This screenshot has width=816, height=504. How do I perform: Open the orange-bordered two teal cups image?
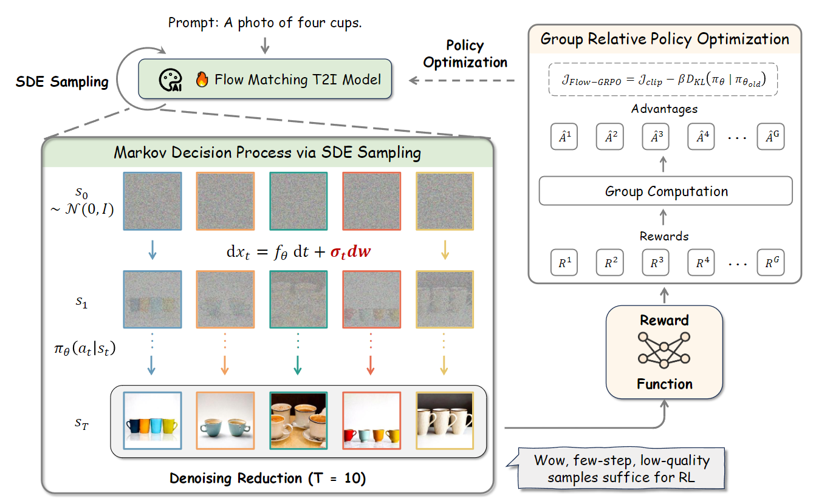(225, 421)
